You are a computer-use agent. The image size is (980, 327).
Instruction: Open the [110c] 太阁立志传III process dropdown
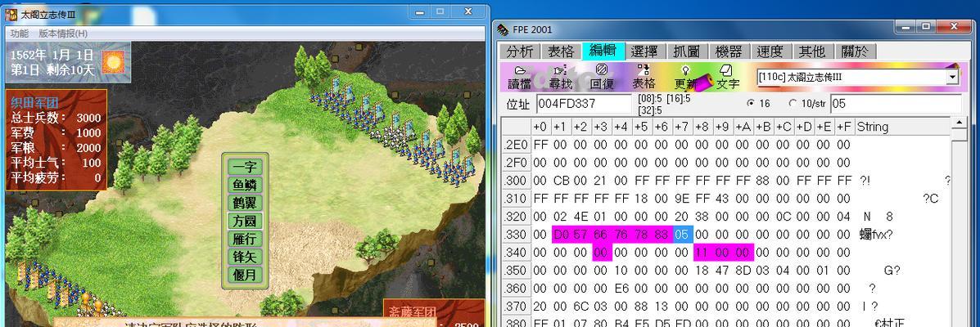point(952,78)
